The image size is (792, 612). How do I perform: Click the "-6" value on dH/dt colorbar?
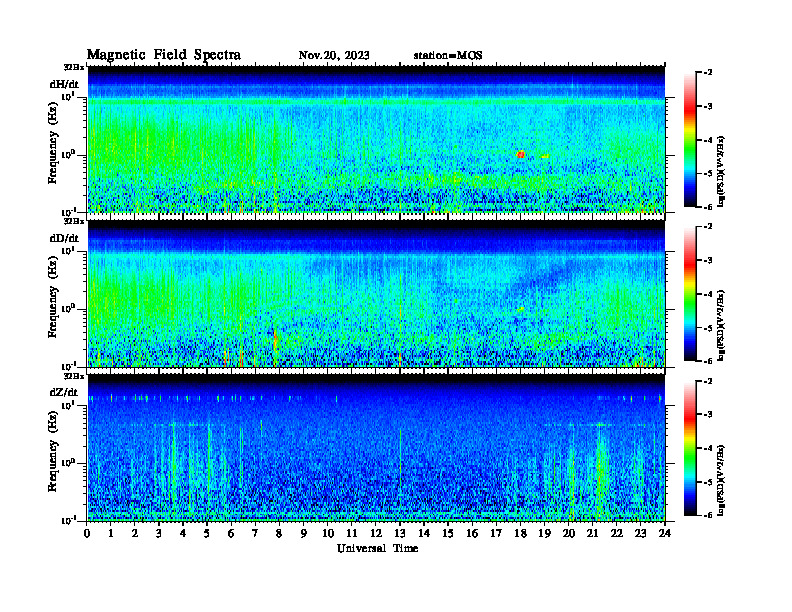[x=708, y=207]
